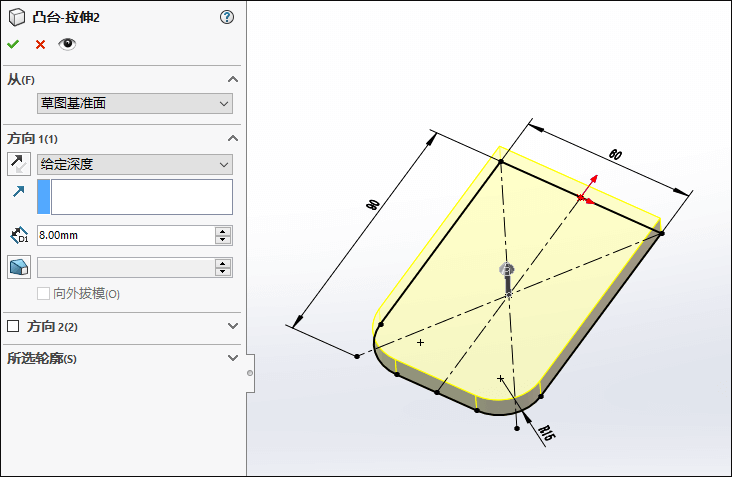This screenshot has width=732, height=477.
Task: Select the 80 dimension in the viewport
Action: click(373, 204)
